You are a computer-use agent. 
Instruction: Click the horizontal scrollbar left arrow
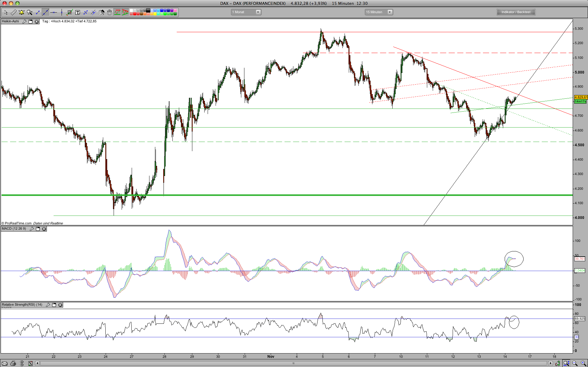[x=37, y=363]
